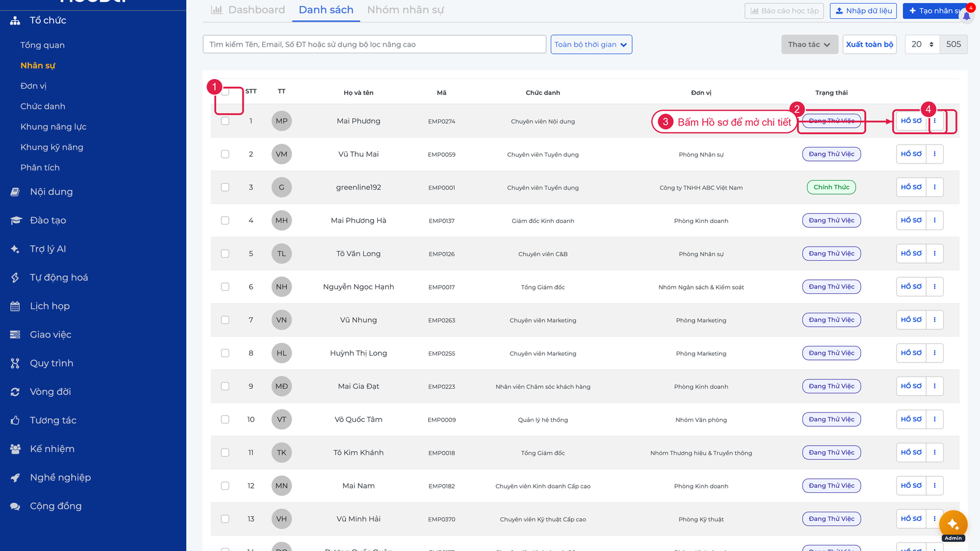
Task: Switch to the Danh sách tab
Action: pos(326,10)
